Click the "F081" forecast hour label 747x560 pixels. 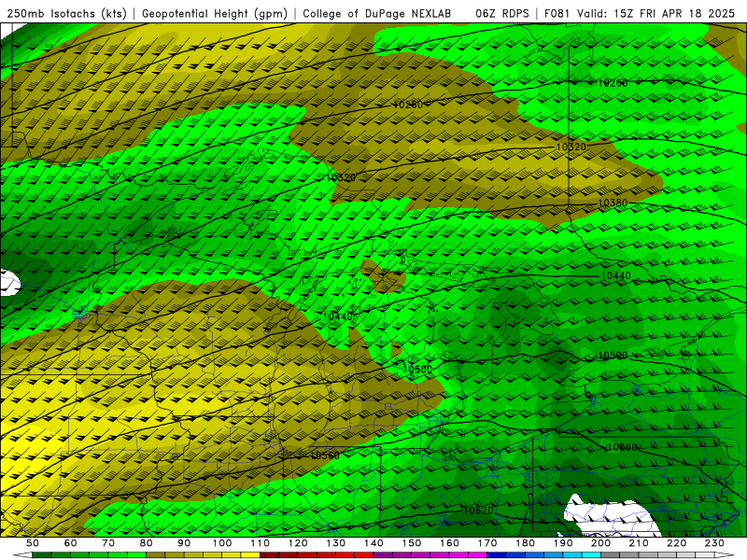[x=557, y=14]
